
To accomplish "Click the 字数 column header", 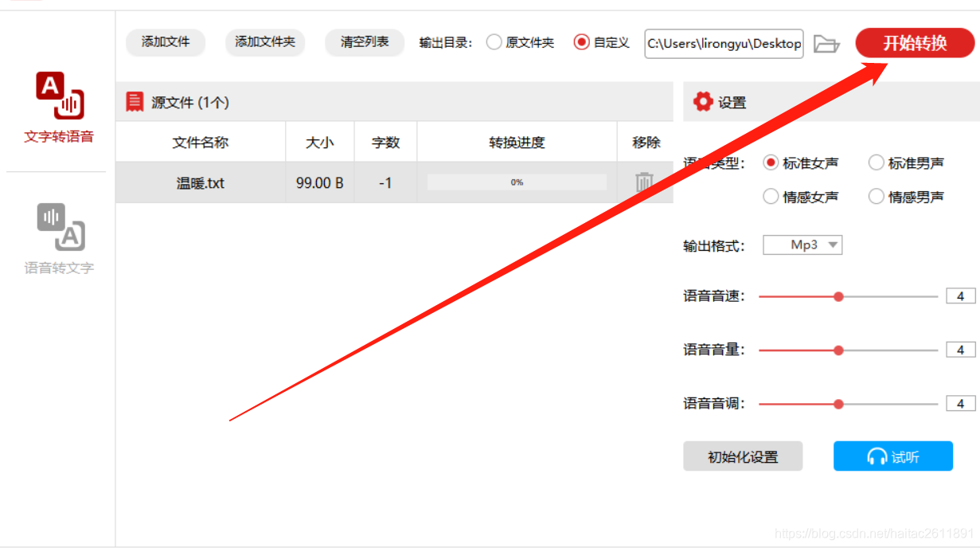I will 385,143.
